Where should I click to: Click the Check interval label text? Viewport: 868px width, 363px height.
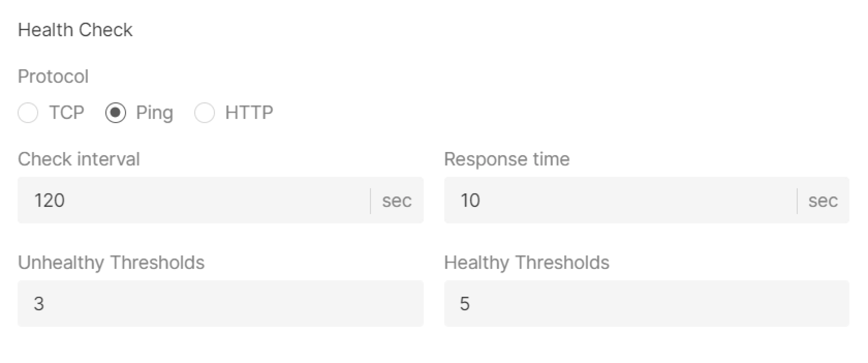pos(80,158)
